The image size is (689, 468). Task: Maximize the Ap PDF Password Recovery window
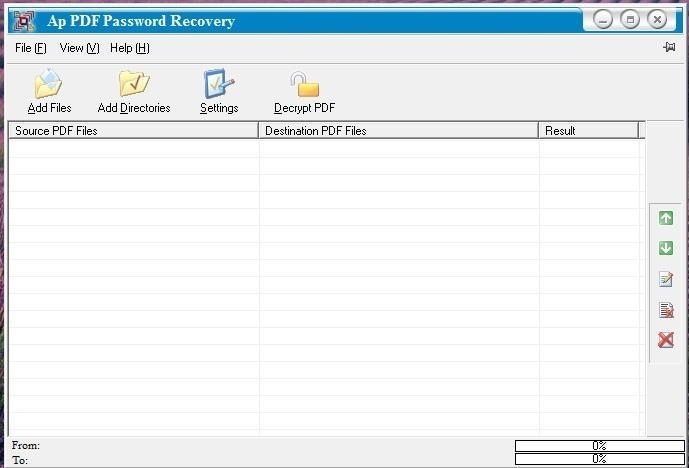[x=630, y=20]
